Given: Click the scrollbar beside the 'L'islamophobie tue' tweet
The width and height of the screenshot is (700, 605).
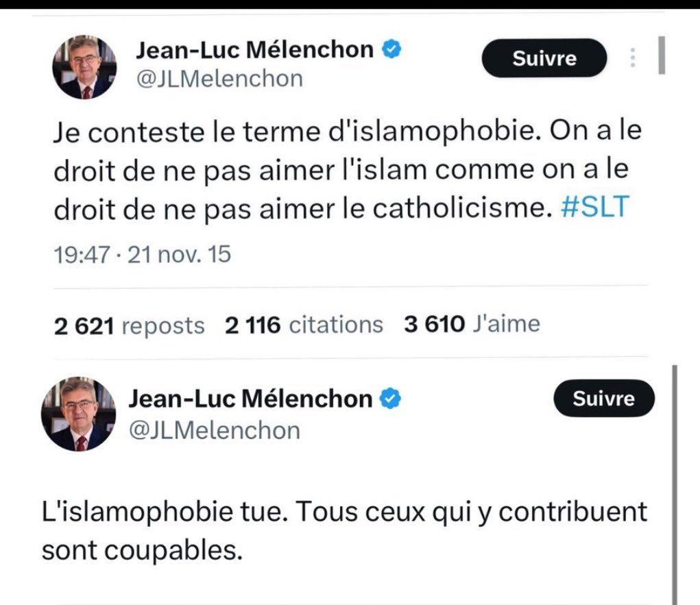Looking at the screenshot, I should point(675,480).
